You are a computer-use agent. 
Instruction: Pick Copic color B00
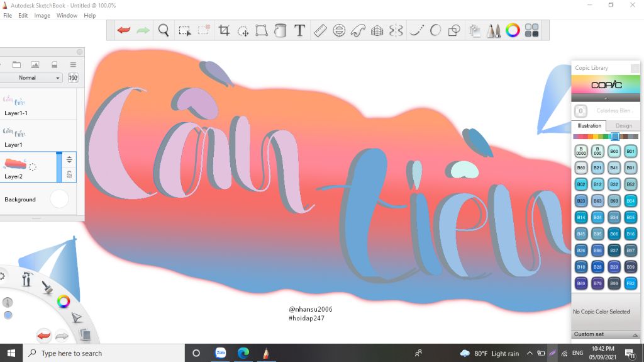pos(614,151)
